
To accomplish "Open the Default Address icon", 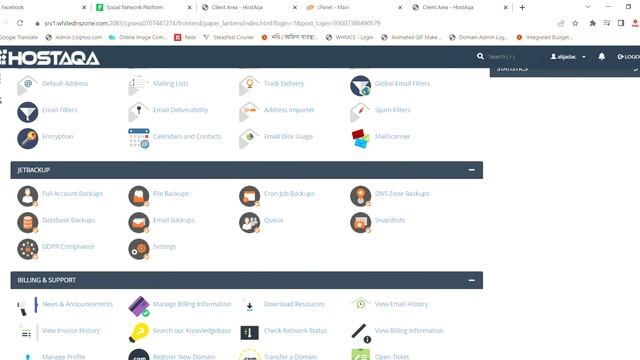I will pyautogui.click(x=27, y=85).
